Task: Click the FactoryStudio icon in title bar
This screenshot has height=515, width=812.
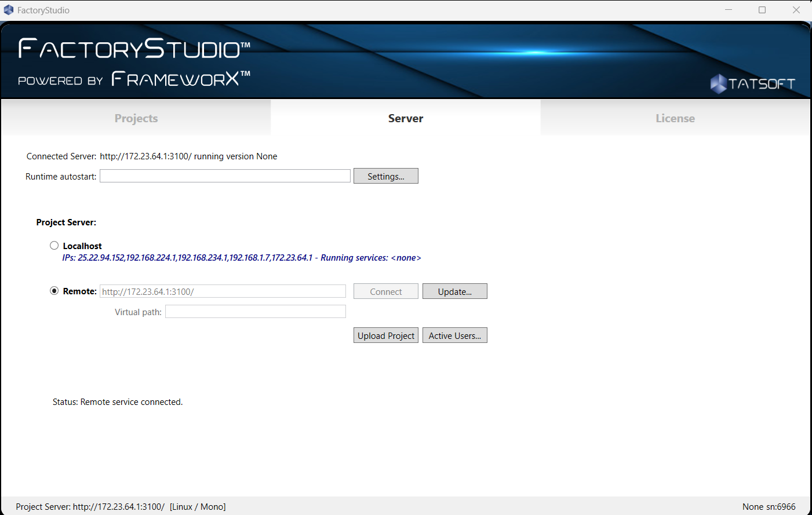Action: (8, 10)
